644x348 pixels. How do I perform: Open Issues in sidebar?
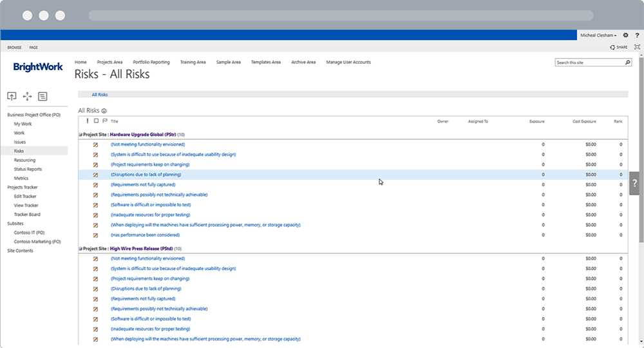point(20,142)
